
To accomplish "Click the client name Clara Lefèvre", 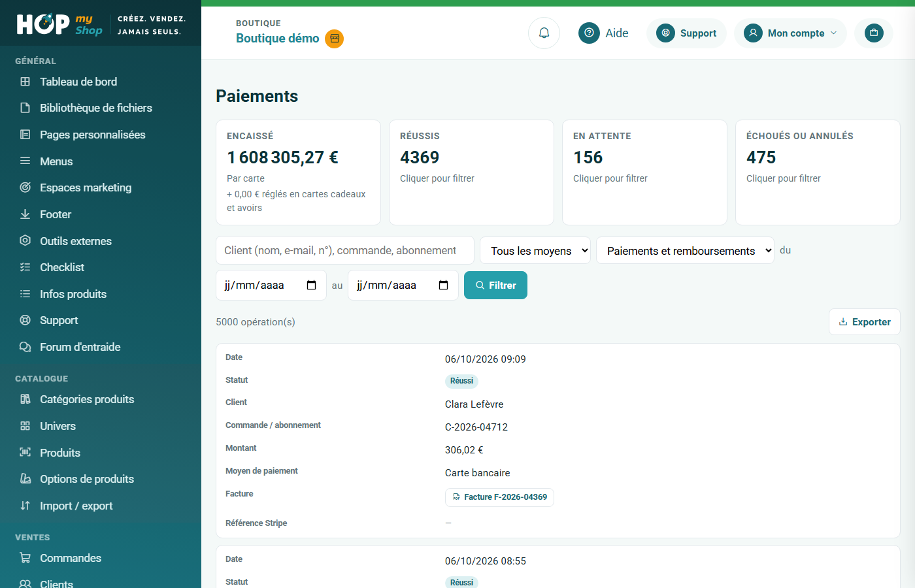I will pos(474,404).
